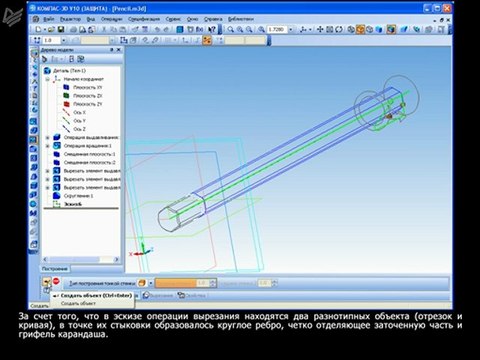Open the blue library manager icon
This screenshot has width=480, height=360.
point(180,30)
